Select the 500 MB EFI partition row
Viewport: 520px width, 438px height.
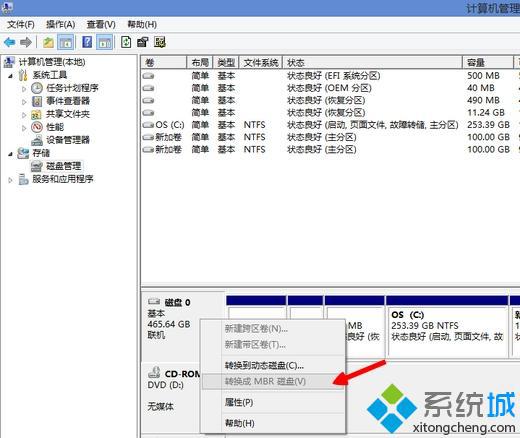[330, 76]
